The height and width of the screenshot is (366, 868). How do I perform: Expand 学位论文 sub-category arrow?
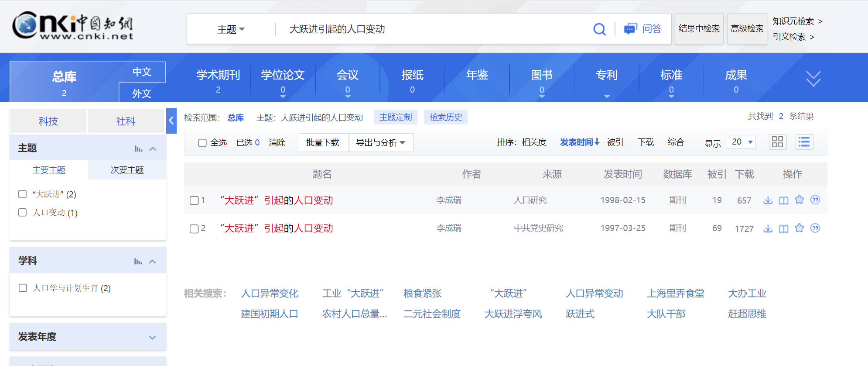pos(283,96)
